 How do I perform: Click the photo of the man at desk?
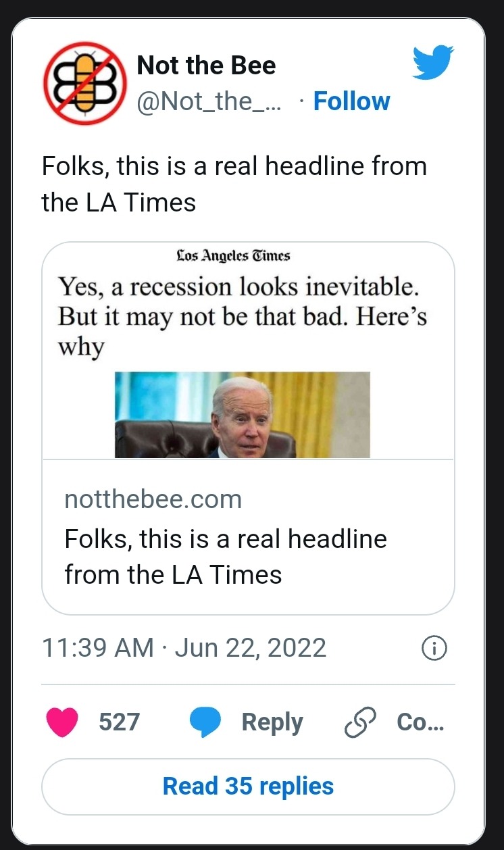point(242,415)
